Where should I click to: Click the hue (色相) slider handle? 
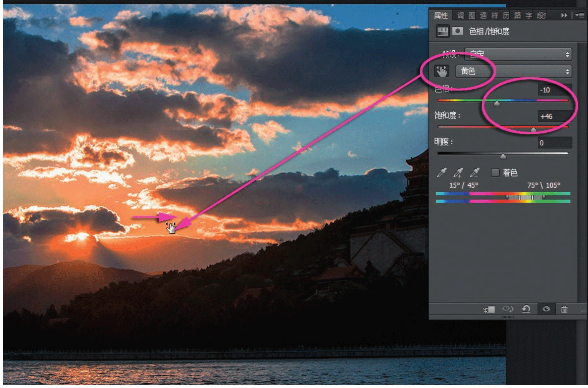[497, 103]
